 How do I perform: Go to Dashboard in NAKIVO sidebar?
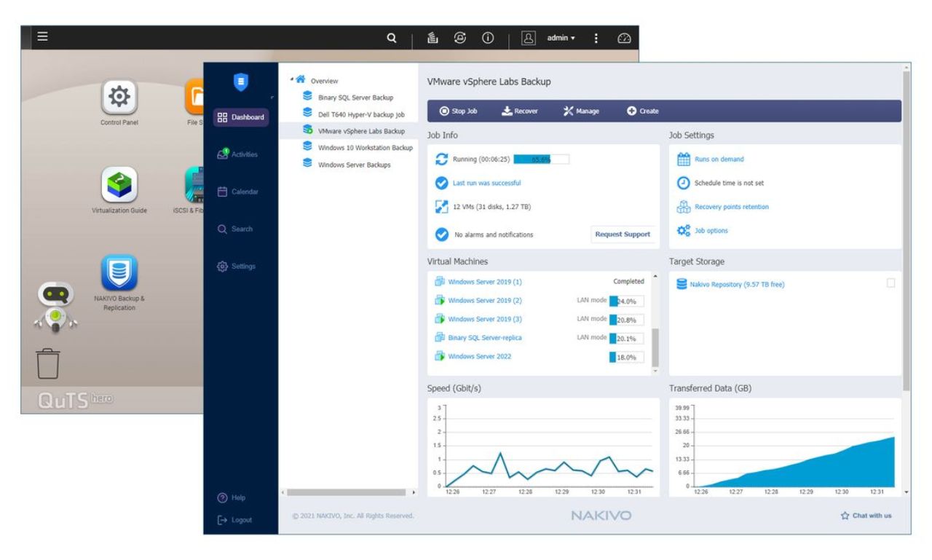point(242,117)
